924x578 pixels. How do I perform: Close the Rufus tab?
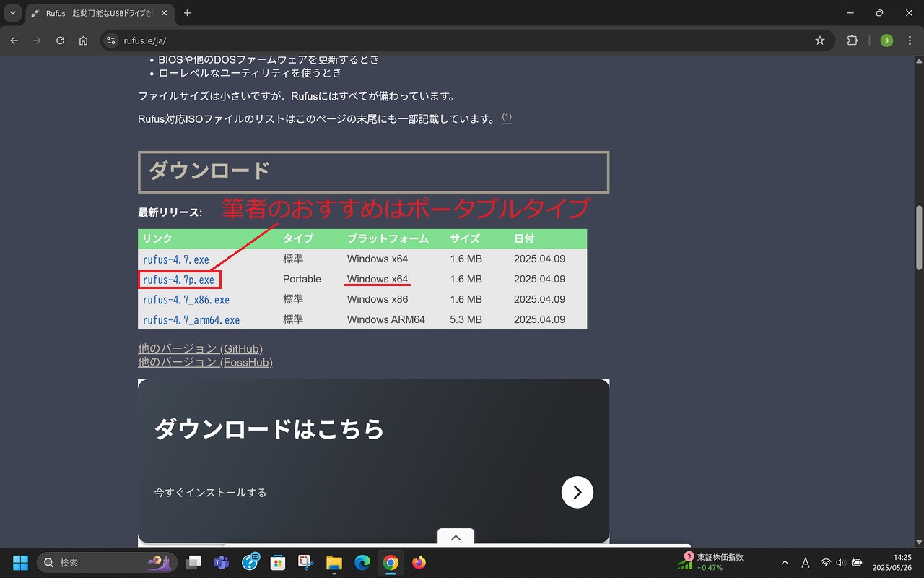(x=163, y=13)
